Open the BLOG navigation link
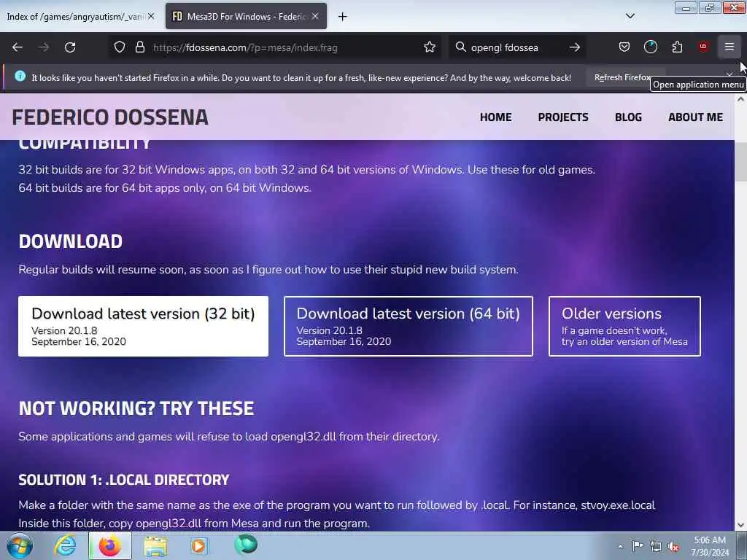747x560 pixels. click(x=628, y=117)
